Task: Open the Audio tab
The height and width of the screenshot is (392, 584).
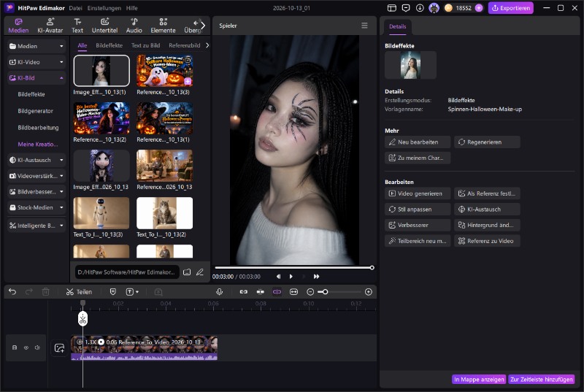Action: [x=134, y=26]
